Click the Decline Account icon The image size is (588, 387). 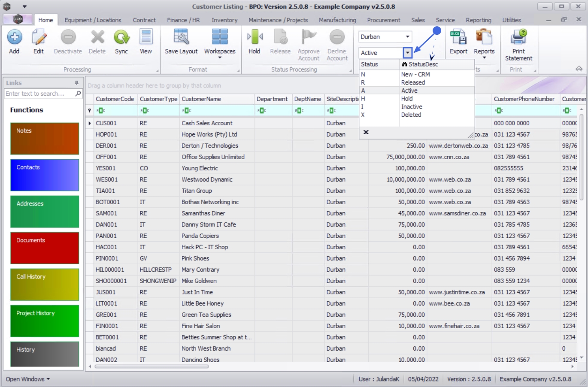tap(337, 37)
